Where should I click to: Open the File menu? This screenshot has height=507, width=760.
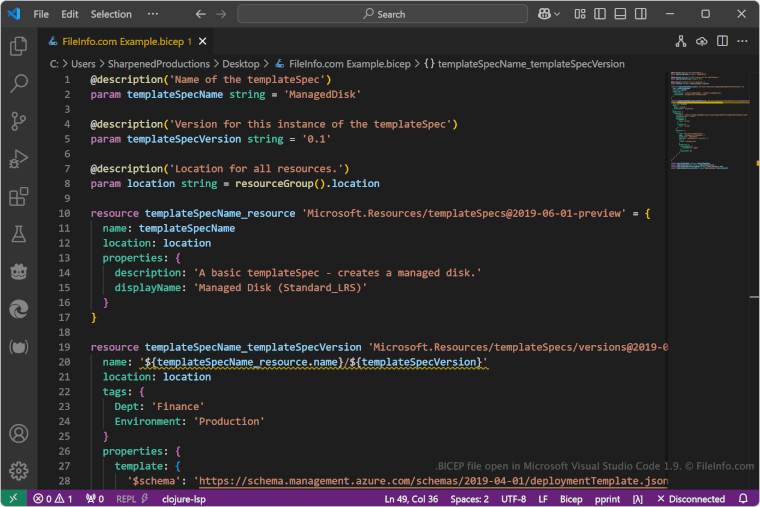tap(41, 14)
